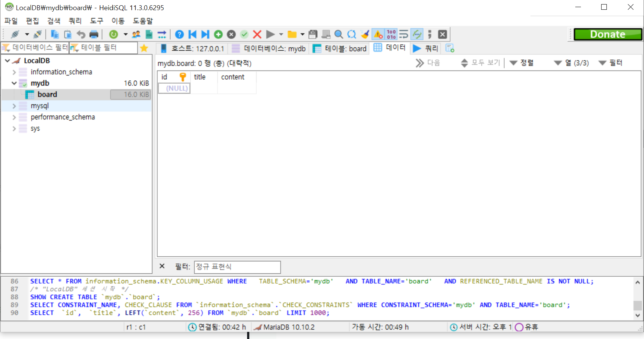Collapse the LocalDB tree node

7,60
